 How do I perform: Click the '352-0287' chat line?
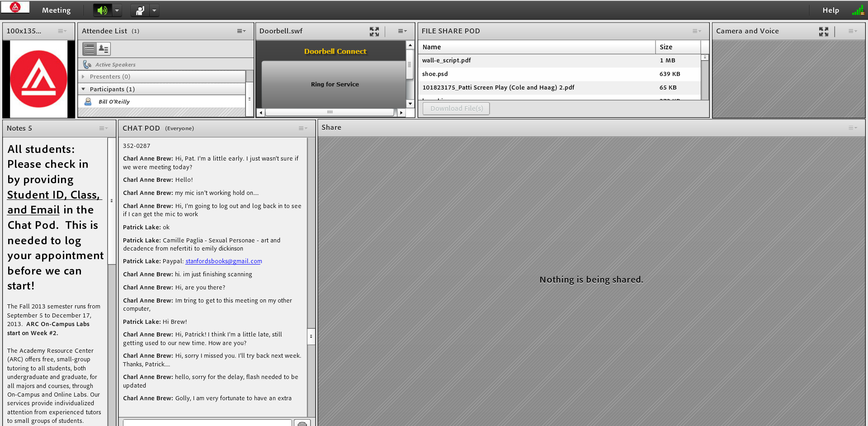tap(137, 146)
